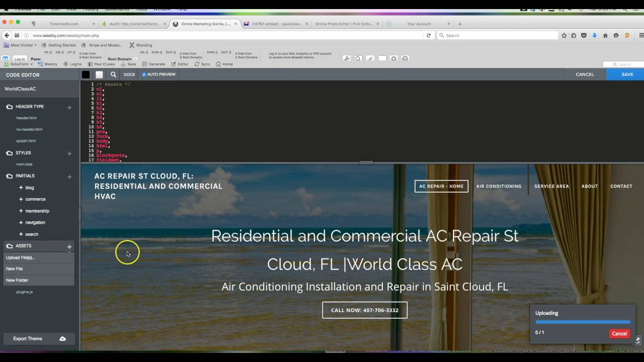The width and height of the screenshot is (644, 362).
Task: Click RoboForm Sync button
Action: 202,64
